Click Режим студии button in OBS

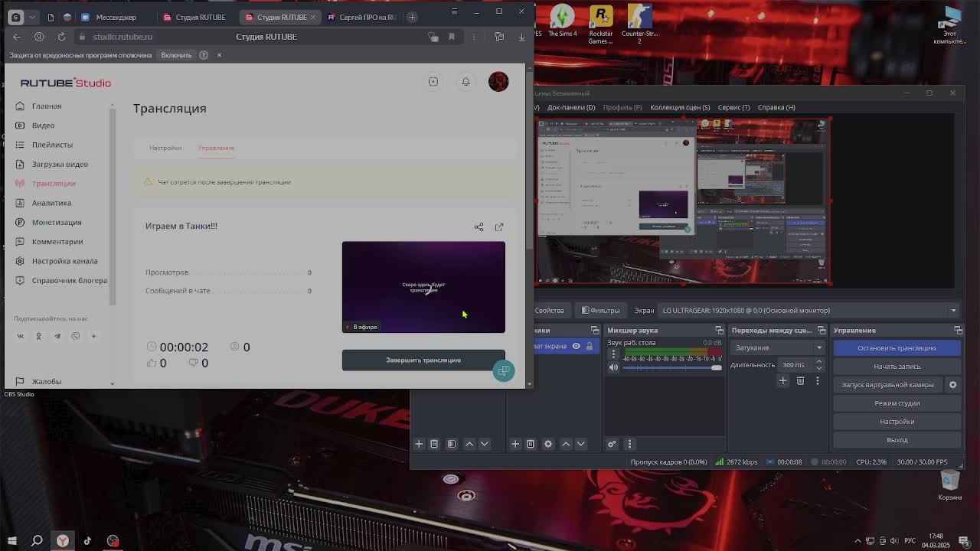897,403
